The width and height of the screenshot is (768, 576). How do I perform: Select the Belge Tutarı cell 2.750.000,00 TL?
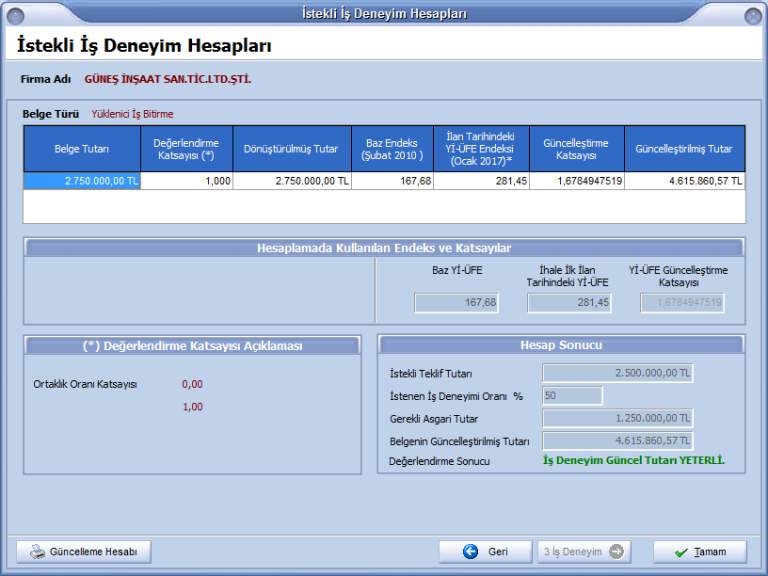click(x=82, y=181)
